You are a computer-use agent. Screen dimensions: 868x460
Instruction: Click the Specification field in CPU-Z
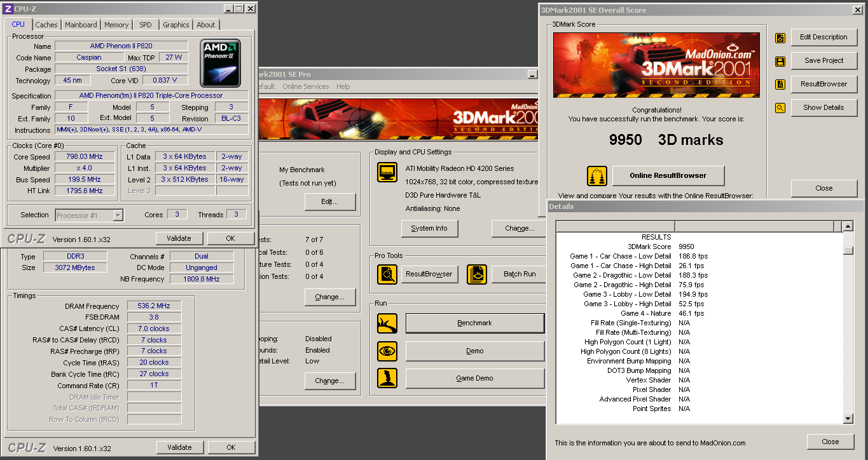[x=151, y=95]
